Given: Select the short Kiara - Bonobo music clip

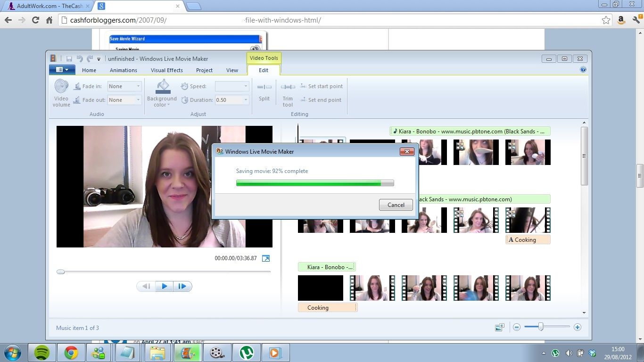Looking at the screenshot, I should click(327, 267).
